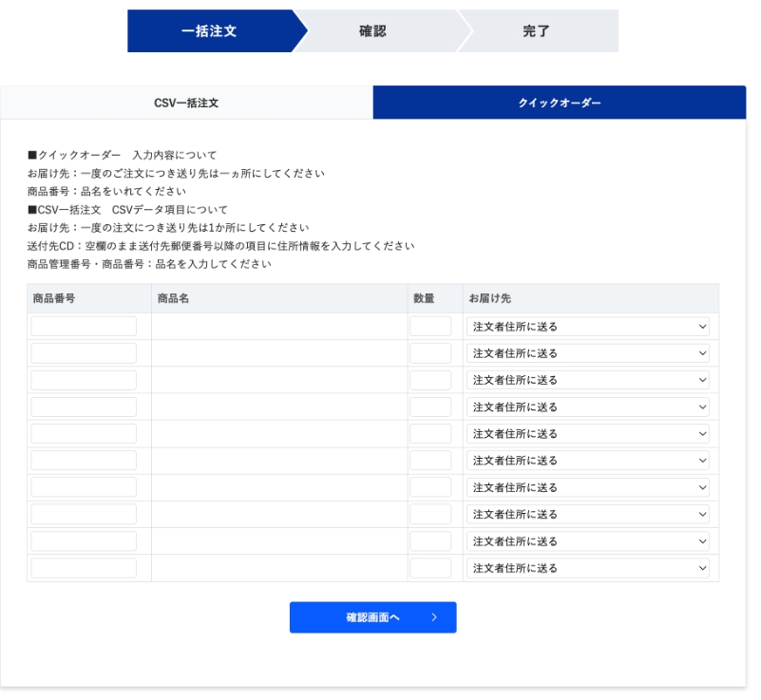Click the eighth row product number input
The width and height of the screenshot is (761, 700).
coord(83,514)
